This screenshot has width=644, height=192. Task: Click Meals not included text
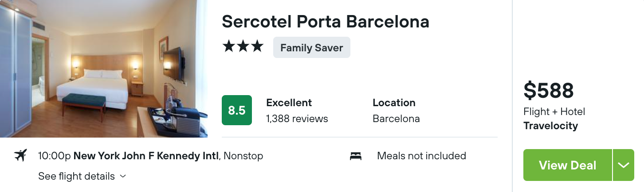tap(421, 156)
